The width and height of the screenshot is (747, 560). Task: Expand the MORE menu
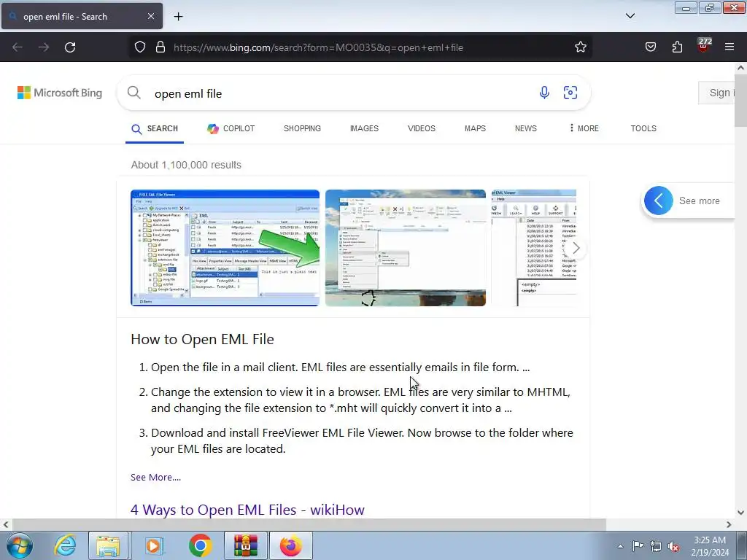(x=584, y=128)
